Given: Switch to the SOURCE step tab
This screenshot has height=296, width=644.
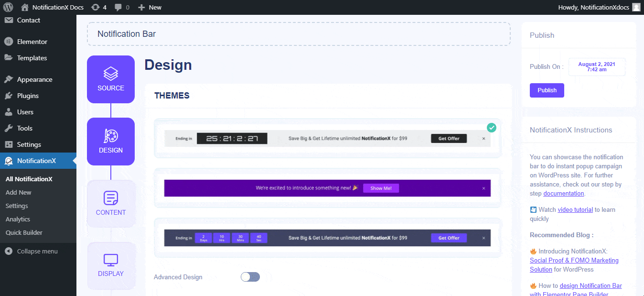Looking at the screenshot, I should pos(111,79).
